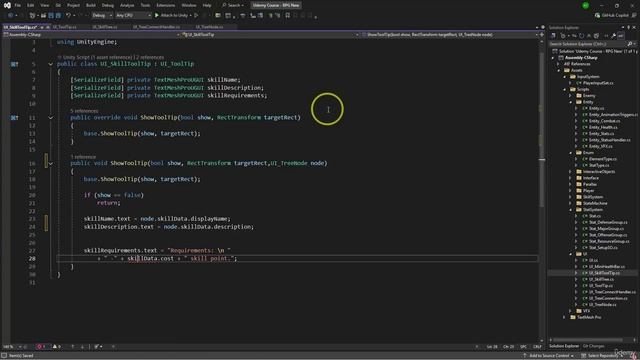Click the Search box in title bar
This screenshot has height=360, width=640.
point(233,5)
